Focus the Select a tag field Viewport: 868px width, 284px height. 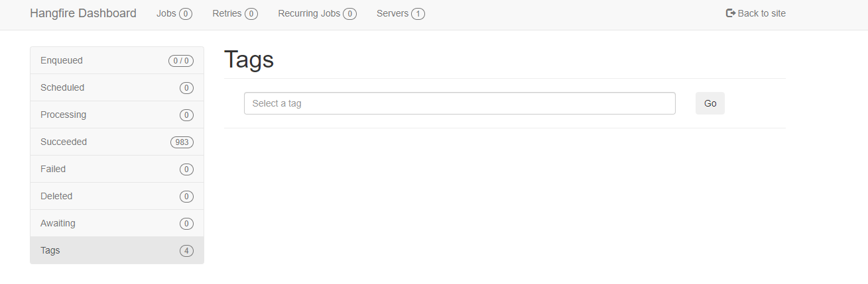tap(460, 103)
